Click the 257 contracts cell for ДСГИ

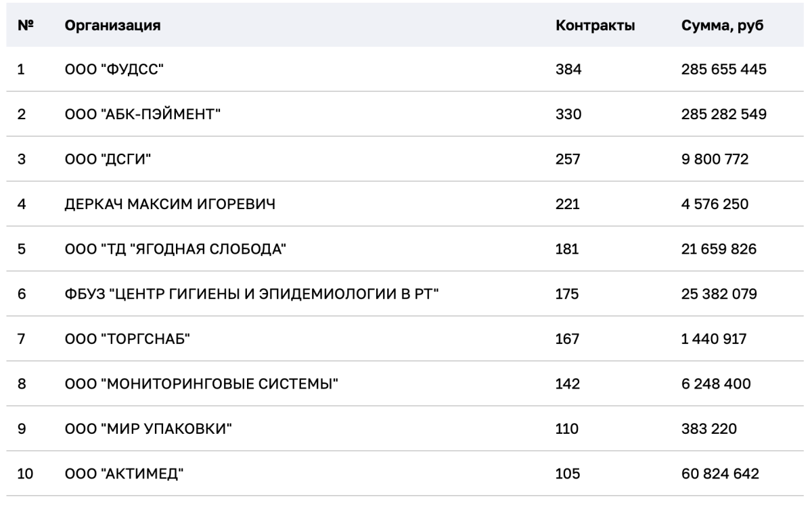click(x=568, y=158)
